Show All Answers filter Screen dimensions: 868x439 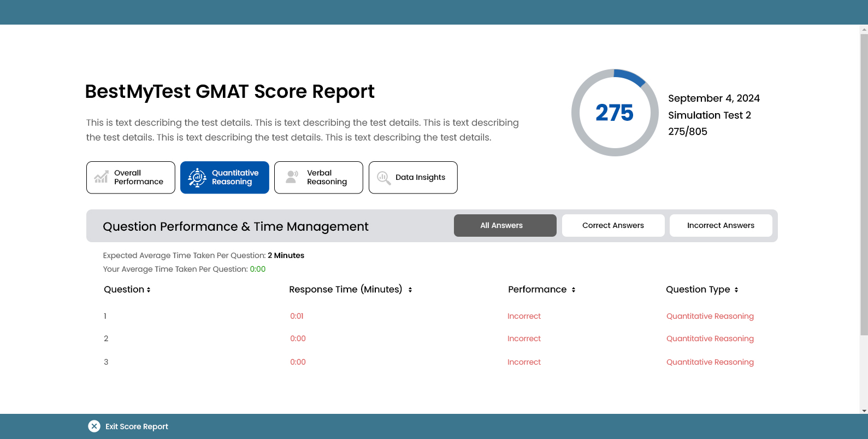pos(505,225)
